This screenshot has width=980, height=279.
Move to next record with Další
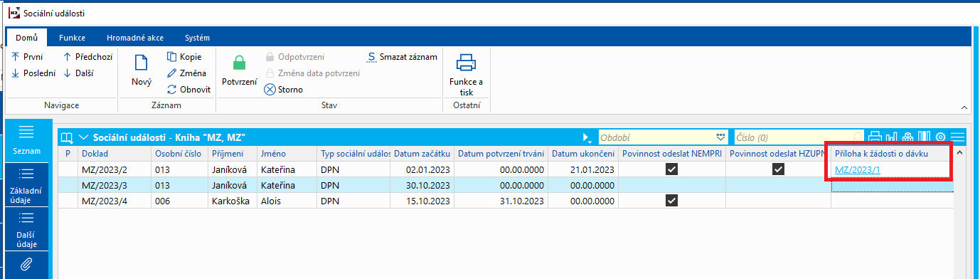[x=78, y=73]
